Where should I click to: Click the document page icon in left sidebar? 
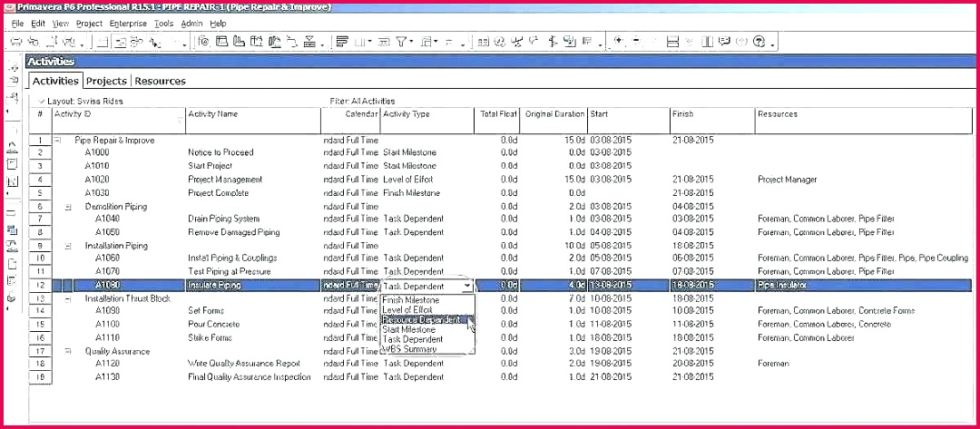pos(12,263)
